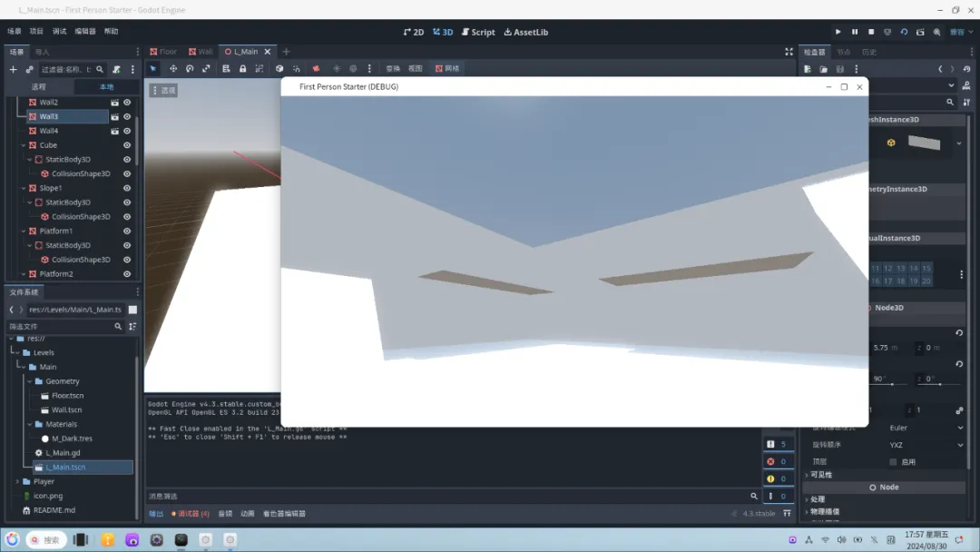The image size is (980, 552).
Task: Collapse the Slope1 node in scene tree
Action: (x=24, y=188)
